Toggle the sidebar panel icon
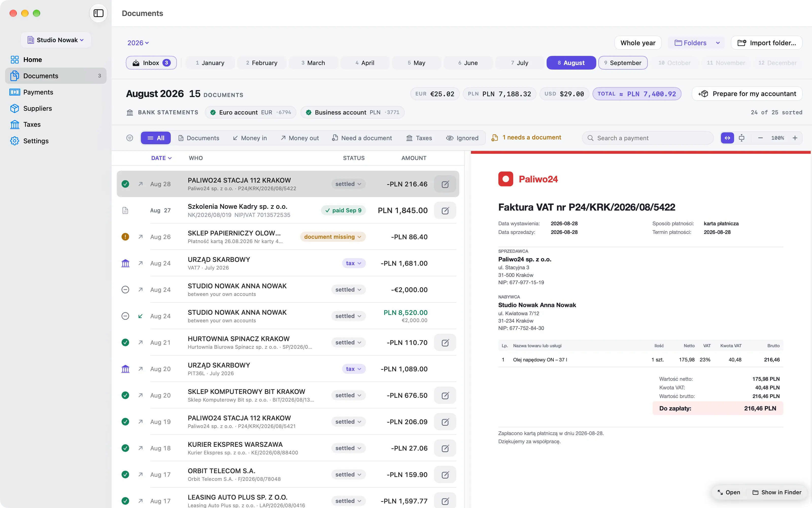Screen dimensions: 812x508 pos(98,13)
